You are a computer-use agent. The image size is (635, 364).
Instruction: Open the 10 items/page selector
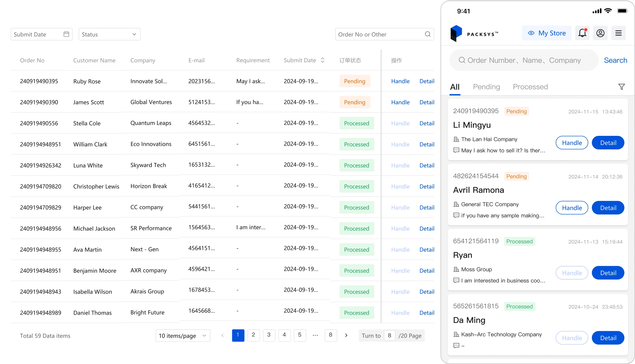[183, 336]
